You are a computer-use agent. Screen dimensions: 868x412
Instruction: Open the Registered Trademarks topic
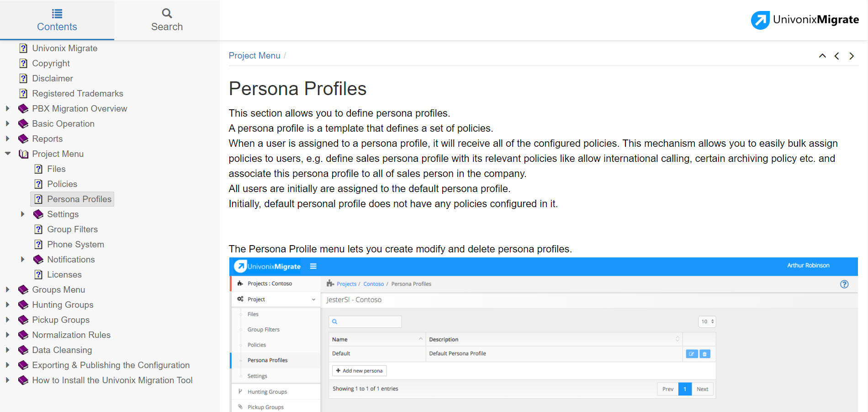click(78, 93)
